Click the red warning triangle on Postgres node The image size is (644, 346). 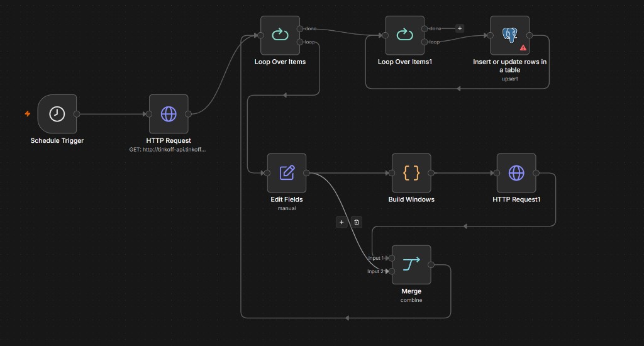point(523,48)
